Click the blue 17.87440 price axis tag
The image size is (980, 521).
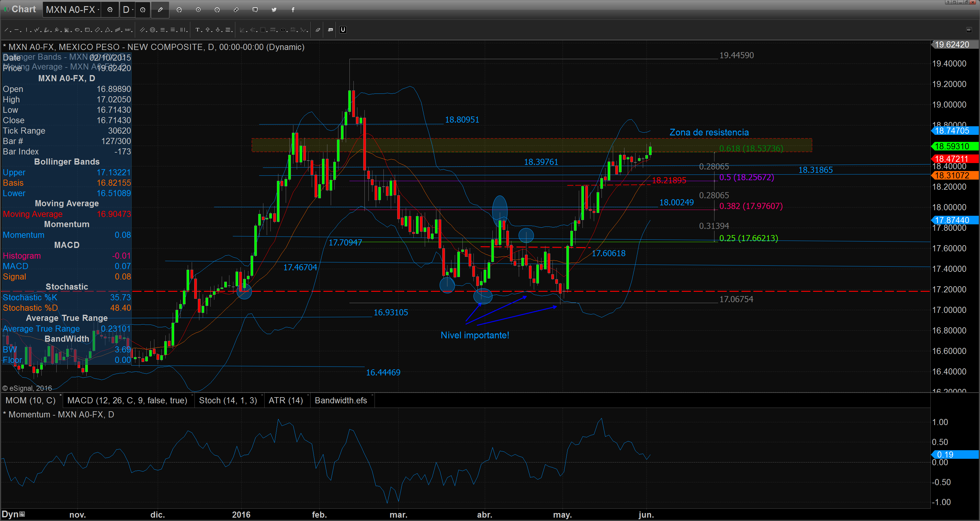[955, 220]
